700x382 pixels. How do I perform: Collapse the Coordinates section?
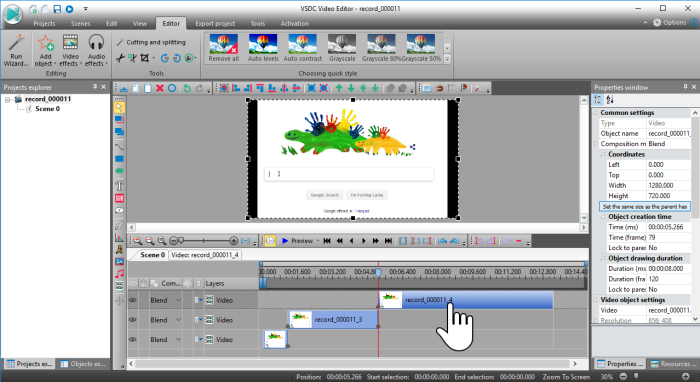[603, 154]
